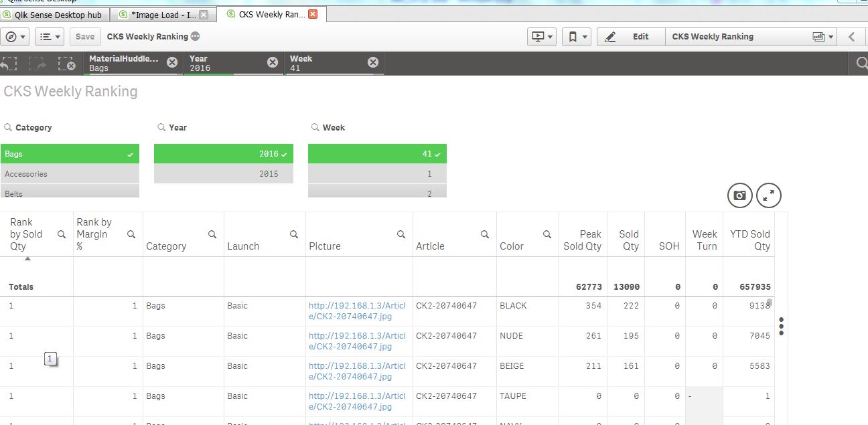Viewport: 868px width, 425px height.
Task: Close the Image Load tab
Action: point(204,15)
